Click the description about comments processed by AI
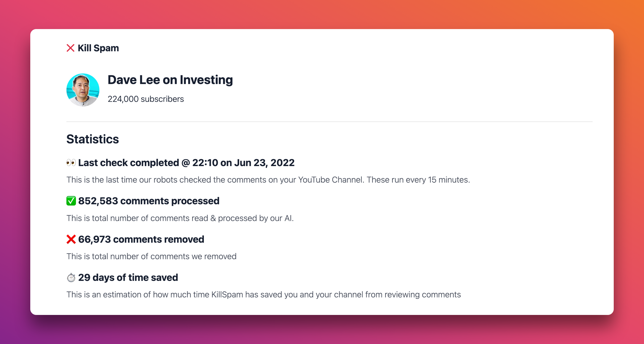This screenshot has width=644, height=344. tap(180, 218)
